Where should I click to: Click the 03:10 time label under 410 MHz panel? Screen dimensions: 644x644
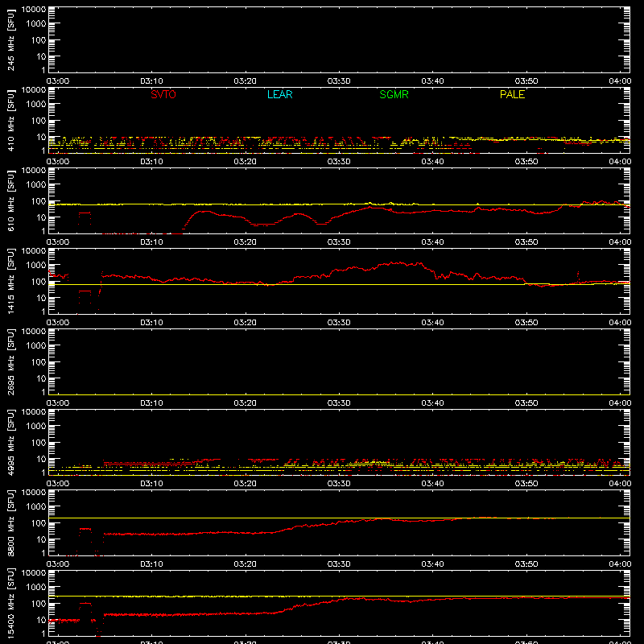151,162
